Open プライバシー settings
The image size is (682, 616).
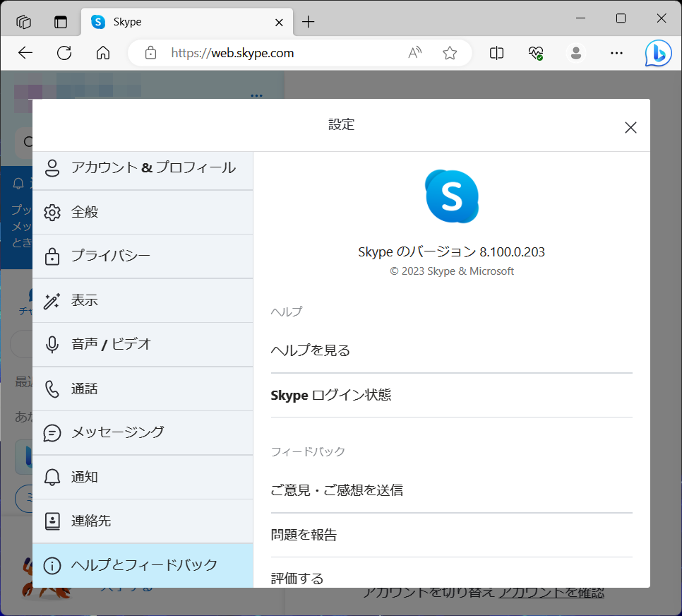143,256
